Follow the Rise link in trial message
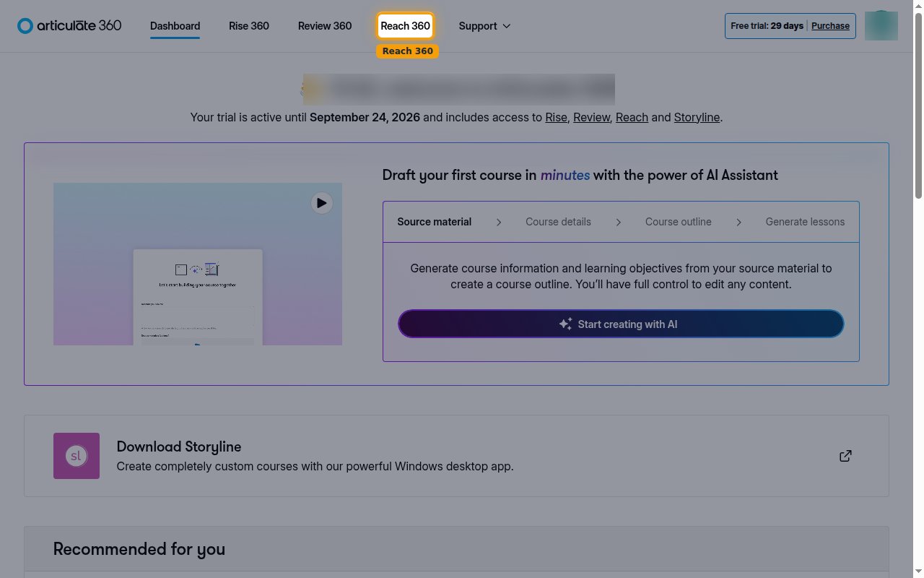Image resolution: width=924 pixels, height=578 pixels. tap(556, 117)
